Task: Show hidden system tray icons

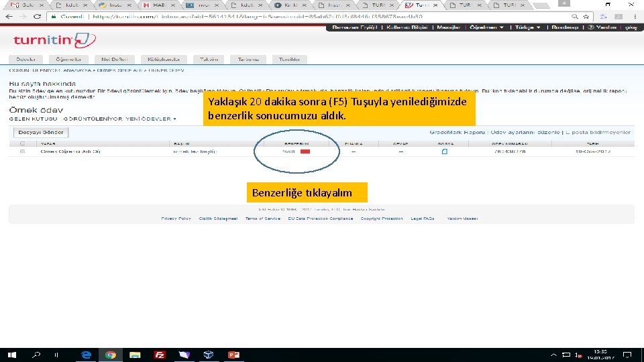Action: pos(553,355)
